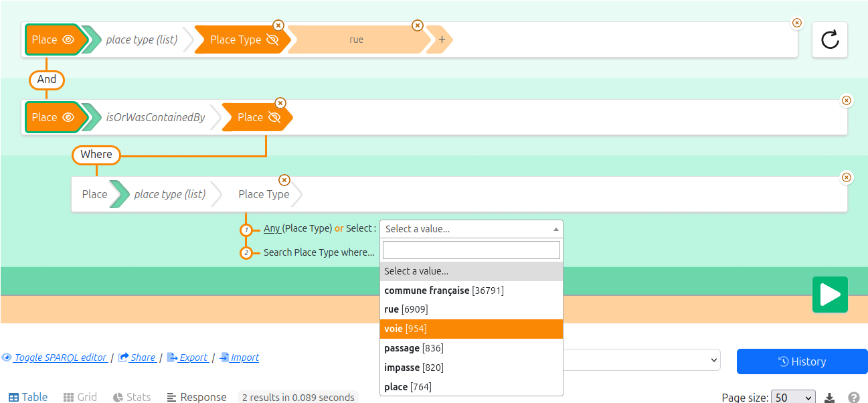Click step 2 circle marker beside Search
The height and width of the screenshot is (403, 868).
tap(246, 253)
